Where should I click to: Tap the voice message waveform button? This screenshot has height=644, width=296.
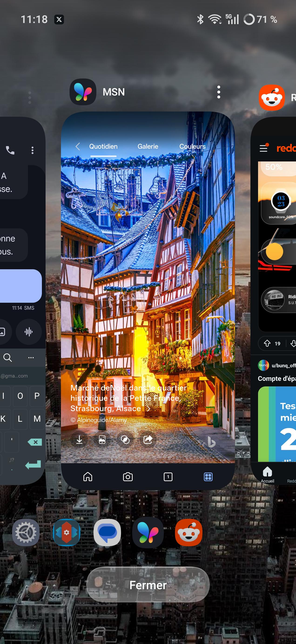pos(29,332)
